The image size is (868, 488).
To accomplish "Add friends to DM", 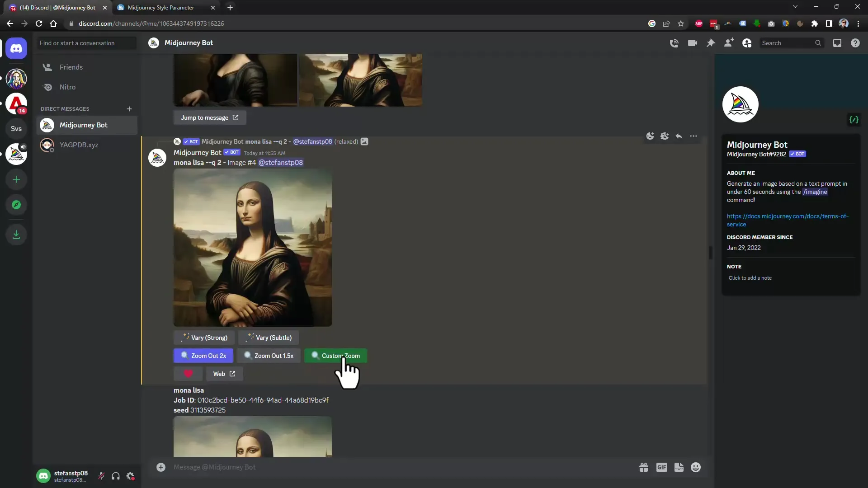I will point(729,43).
